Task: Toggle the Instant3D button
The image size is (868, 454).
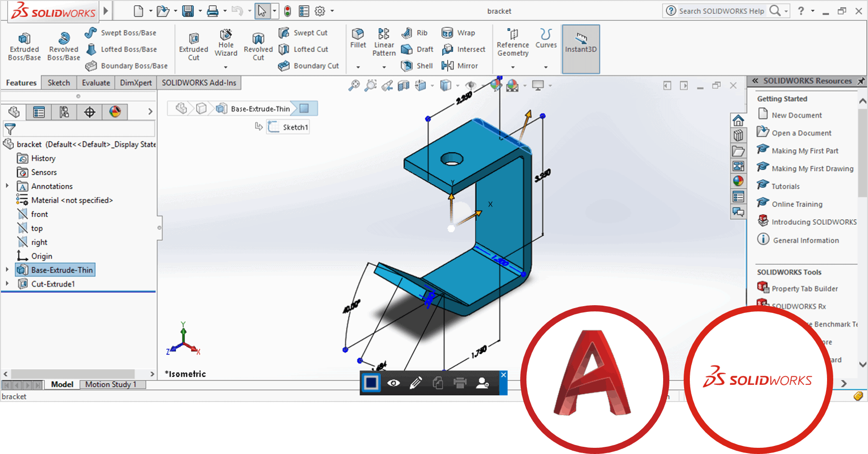Action: pyautogui.click(x=581, y=49)
